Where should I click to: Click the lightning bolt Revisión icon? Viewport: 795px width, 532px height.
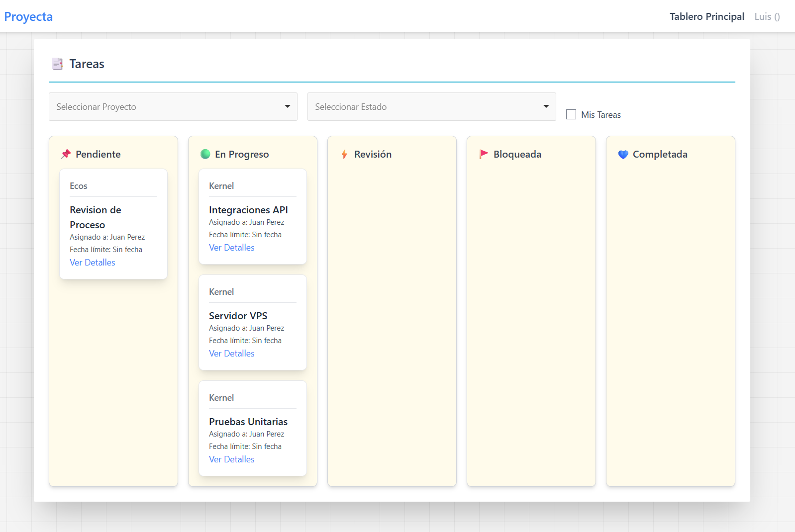pyautogui.click(x=344, y=154)
